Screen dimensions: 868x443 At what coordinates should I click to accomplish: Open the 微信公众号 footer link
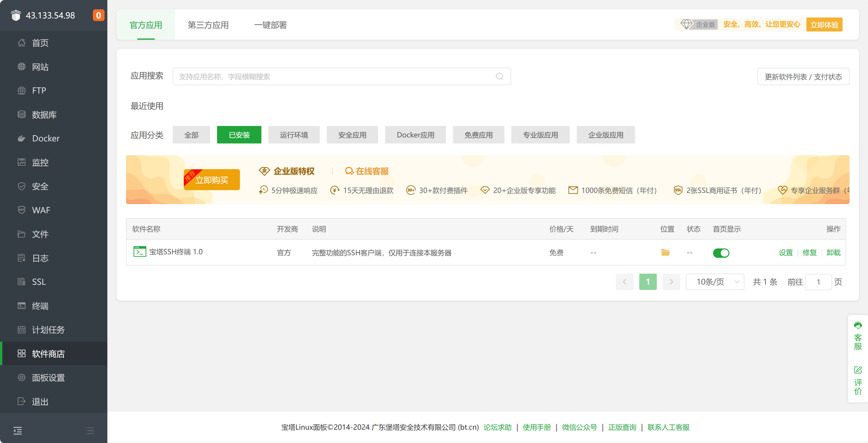580,427
